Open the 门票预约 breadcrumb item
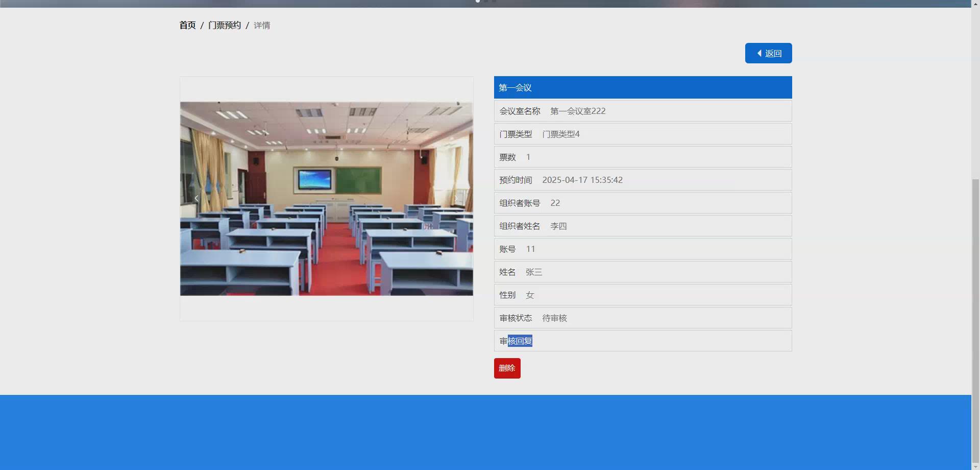Screen dimensions: 980x470 point(225,25)
